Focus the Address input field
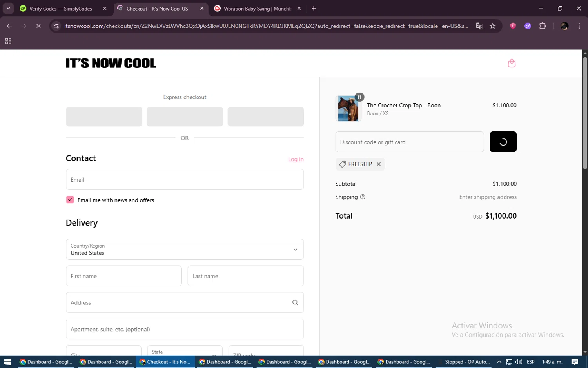 [185, 302]
